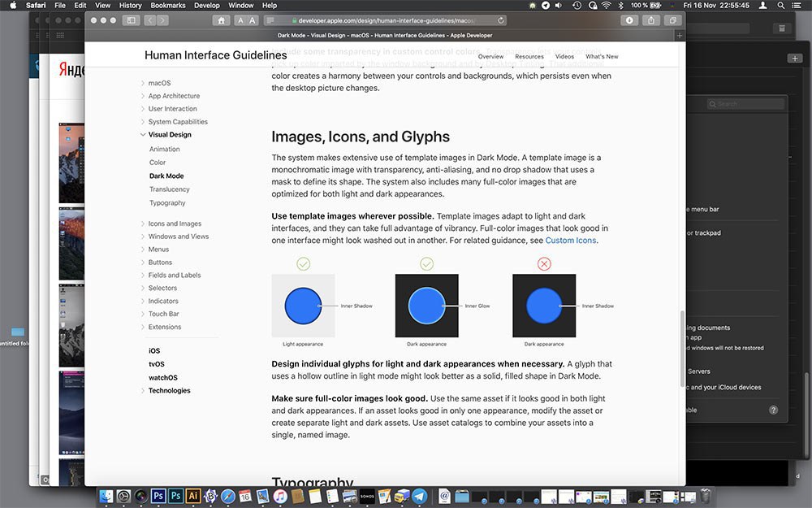Expand Windows and Views section

(x=143, y=237)
